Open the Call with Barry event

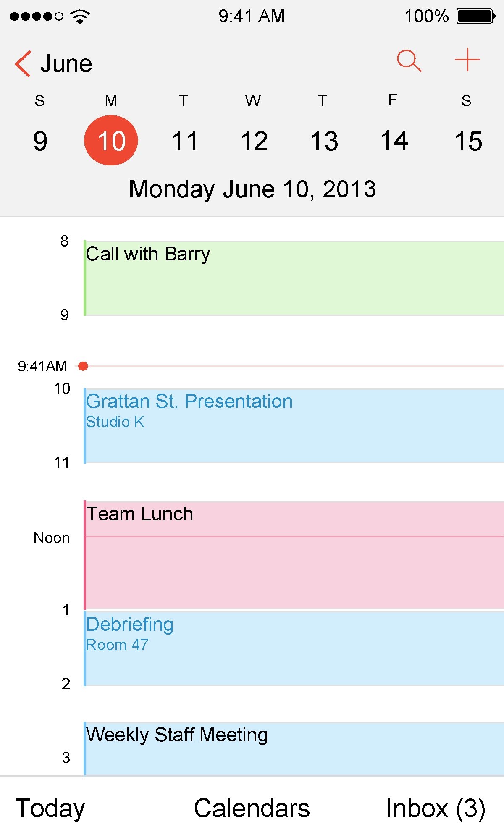coord(294,278)
